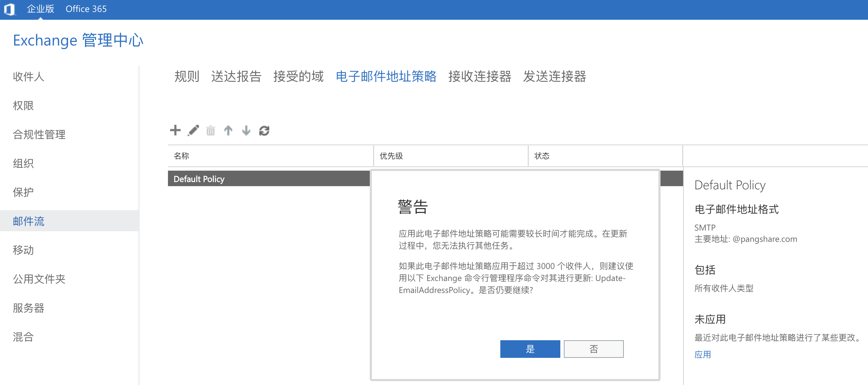
Task: Open 合规性管理 in the sidebar
Action: click(39, 134)
